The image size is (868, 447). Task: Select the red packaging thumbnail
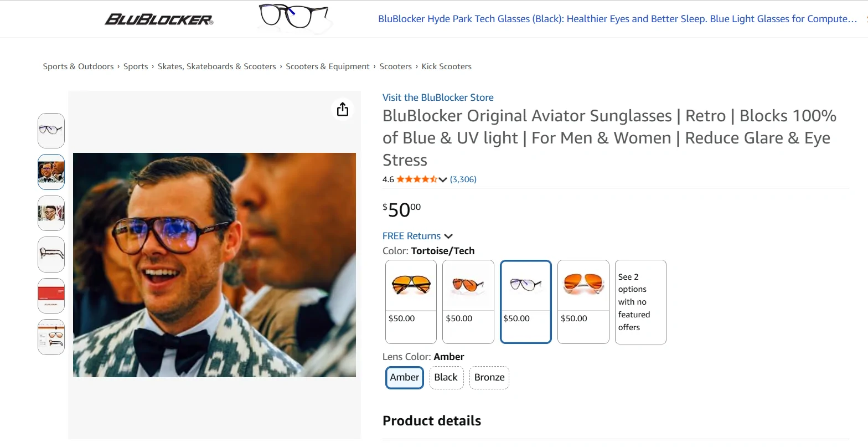tap(51, 296)
